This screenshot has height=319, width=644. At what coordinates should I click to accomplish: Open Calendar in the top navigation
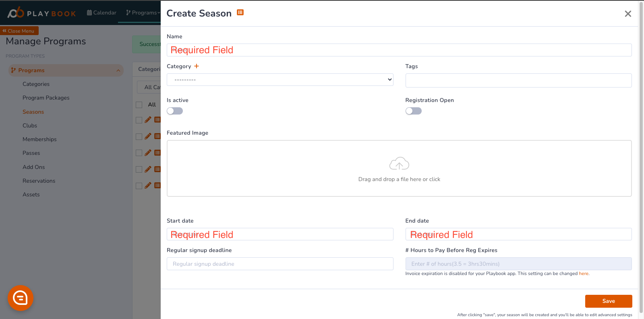tap(101, 13)
